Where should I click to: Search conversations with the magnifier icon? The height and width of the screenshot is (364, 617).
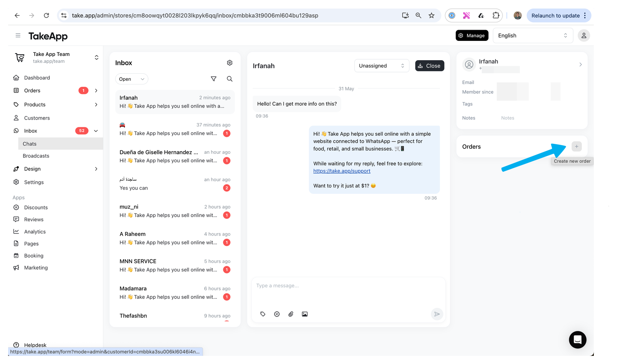pos(229,79)
